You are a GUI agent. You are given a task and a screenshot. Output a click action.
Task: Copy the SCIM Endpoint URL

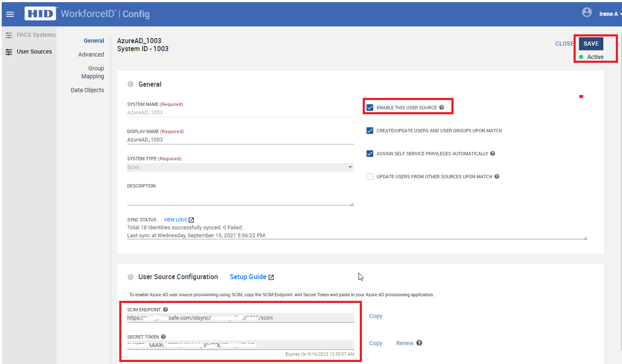[376, 316]
